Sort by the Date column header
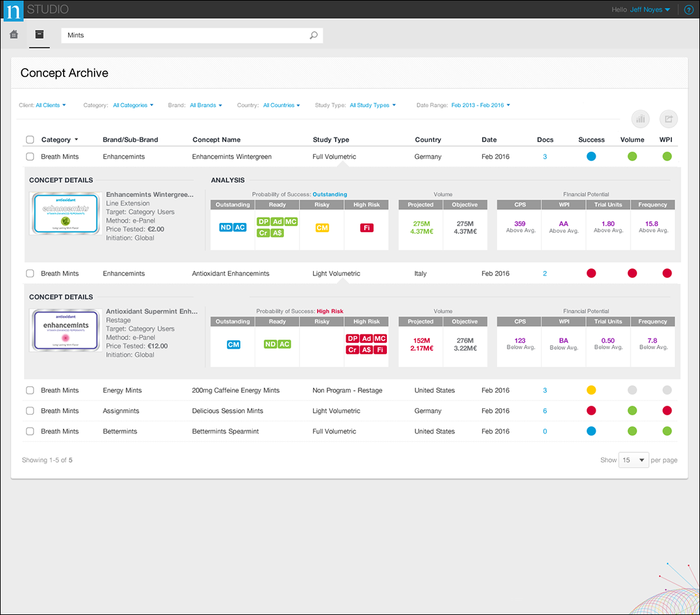The image size is (700, 615). (x=489, y=140)
